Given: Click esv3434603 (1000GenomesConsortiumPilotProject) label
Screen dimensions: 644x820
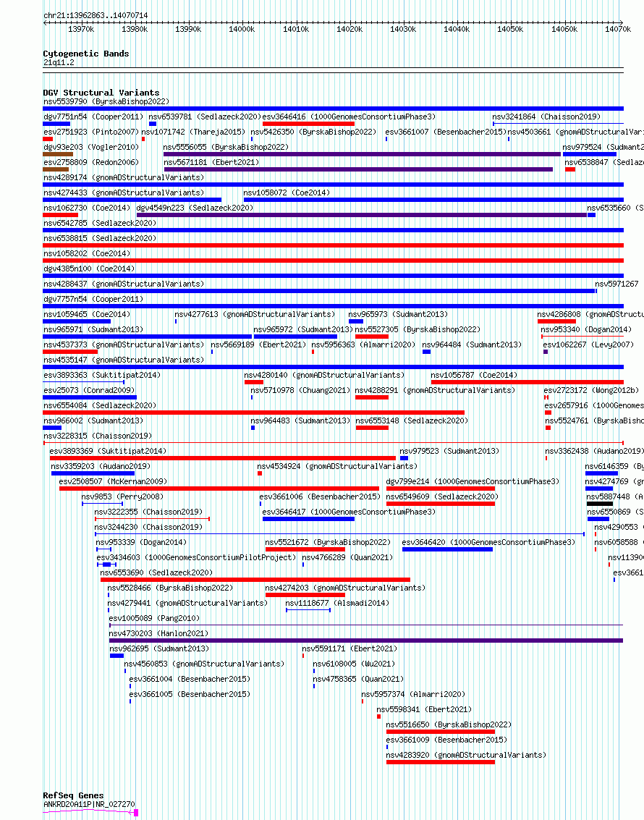Looking at the screenshot, I should [x=197, y=557].
